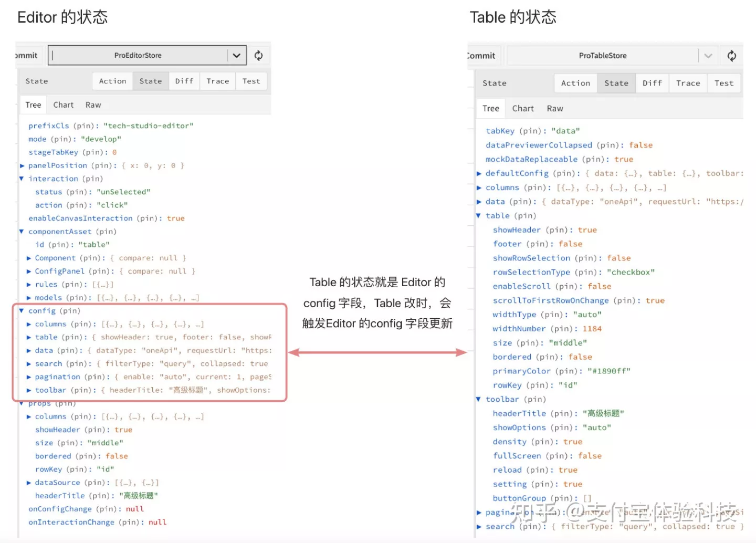Viewport: 756px width, 543px height.
Task: Expand data under config in Editor state
Action: tap(29, 350)
